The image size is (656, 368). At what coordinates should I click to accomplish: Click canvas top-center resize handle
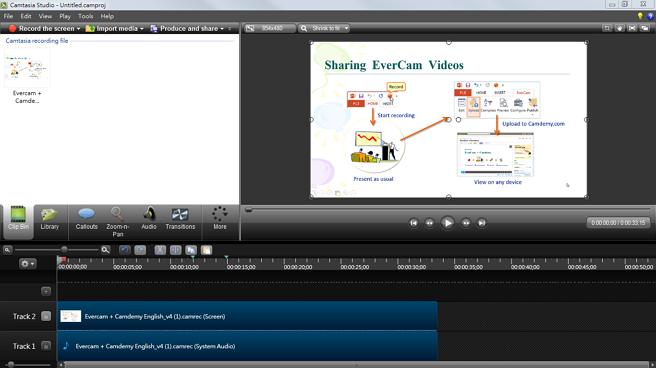(x=448, y=42)
